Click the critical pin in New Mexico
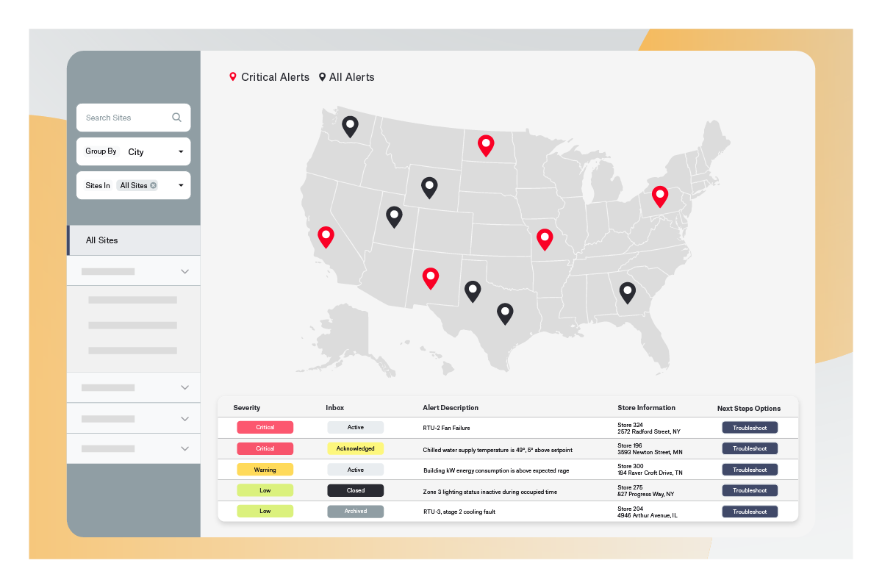The height and width of the screenshot is (588, 882). coord(431,278)
